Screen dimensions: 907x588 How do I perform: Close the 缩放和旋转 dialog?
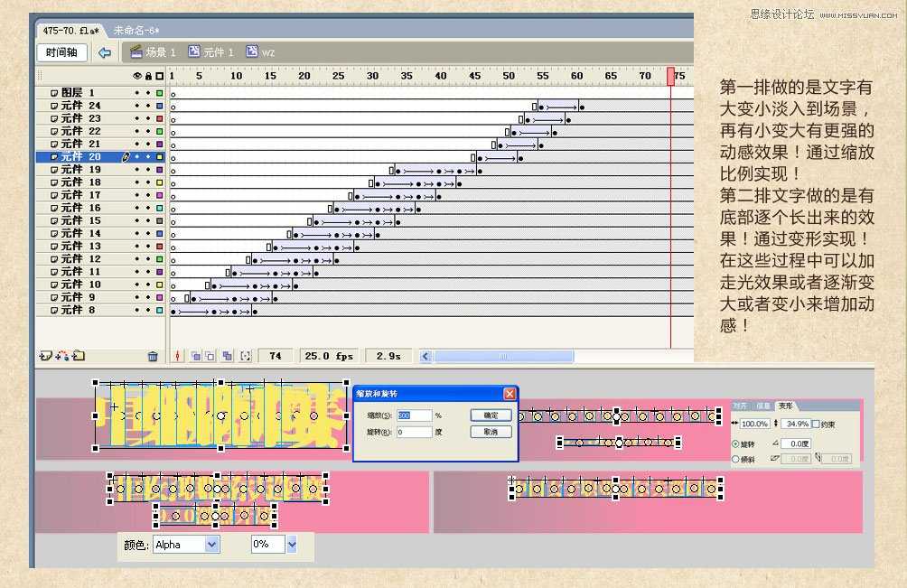[510, 394]
